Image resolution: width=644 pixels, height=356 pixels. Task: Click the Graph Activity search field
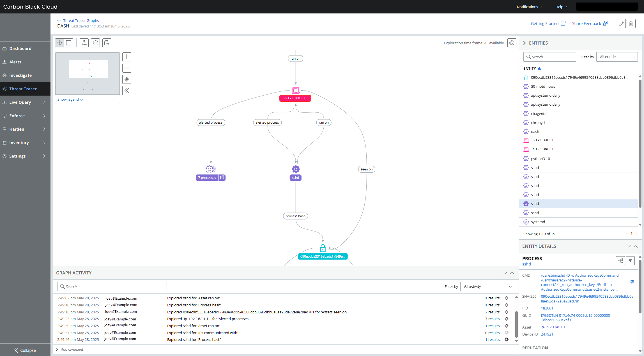[x=112, y=286]
